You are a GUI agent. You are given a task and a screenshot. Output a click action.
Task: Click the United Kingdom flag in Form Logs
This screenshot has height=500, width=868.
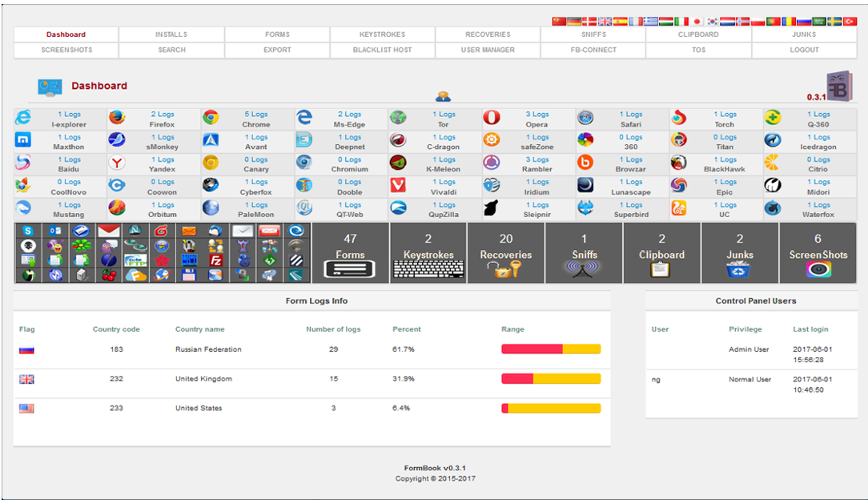coord(27,379)
